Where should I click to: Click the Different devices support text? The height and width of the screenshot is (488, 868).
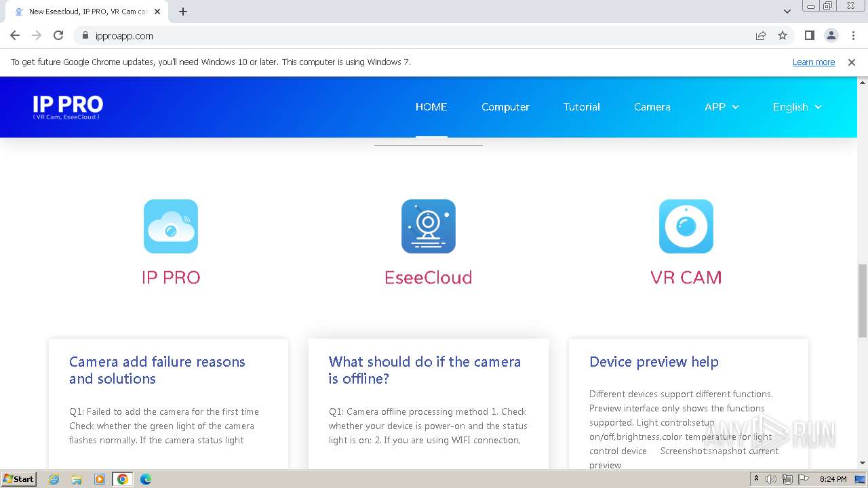click(684, 429)
